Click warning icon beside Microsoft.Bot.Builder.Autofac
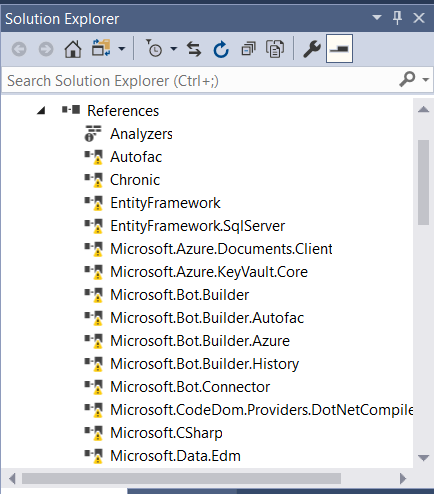This screenshot has height=494, width=434. (98, 321)
